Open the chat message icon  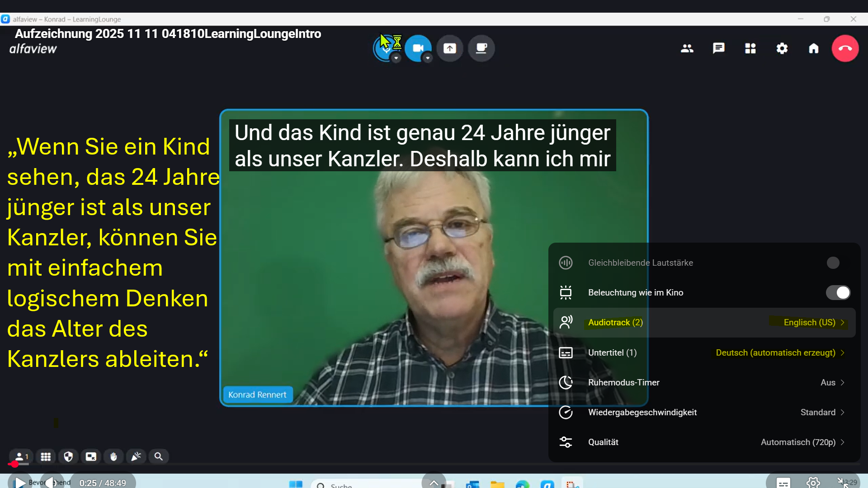(718, 48)
